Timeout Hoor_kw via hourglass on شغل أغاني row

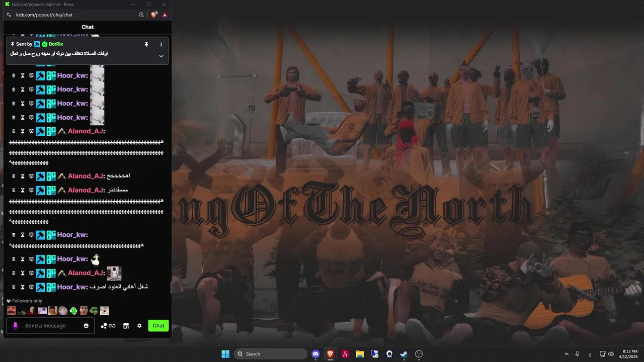click(x=22, y=287)
